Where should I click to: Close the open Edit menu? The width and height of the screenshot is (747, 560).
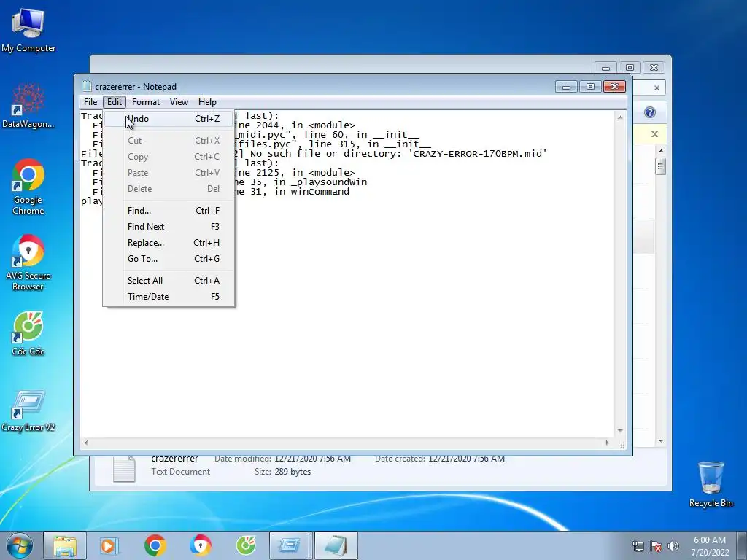(115, 102)
